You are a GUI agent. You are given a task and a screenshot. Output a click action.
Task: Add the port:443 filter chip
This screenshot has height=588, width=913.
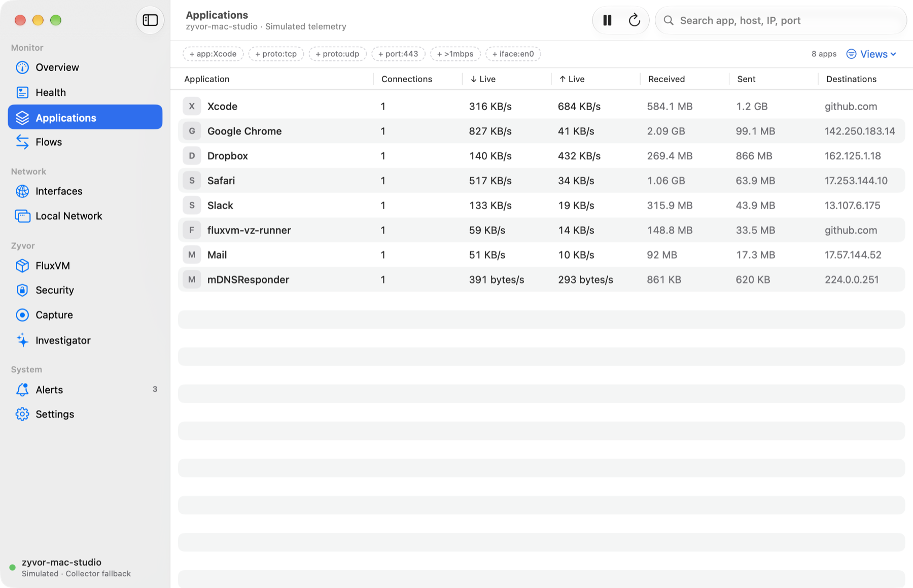(x=398, y=54)
